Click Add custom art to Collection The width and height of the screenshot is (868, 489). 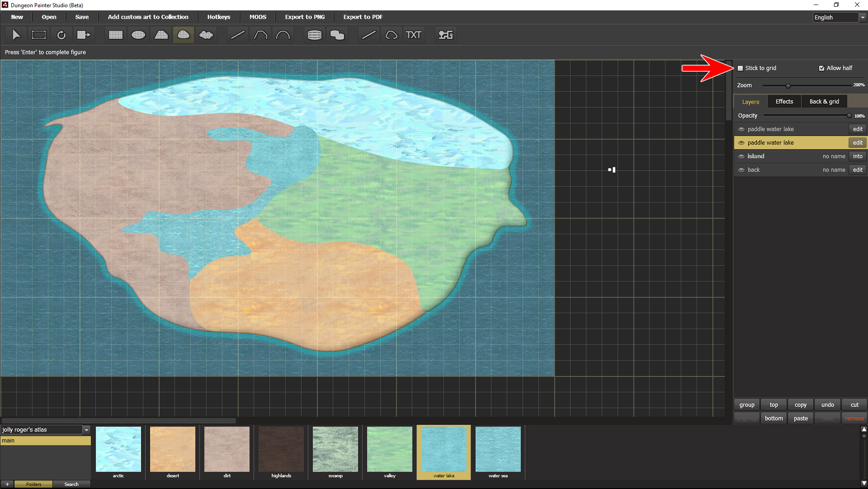pyautogui.click(x=148, y=17)
